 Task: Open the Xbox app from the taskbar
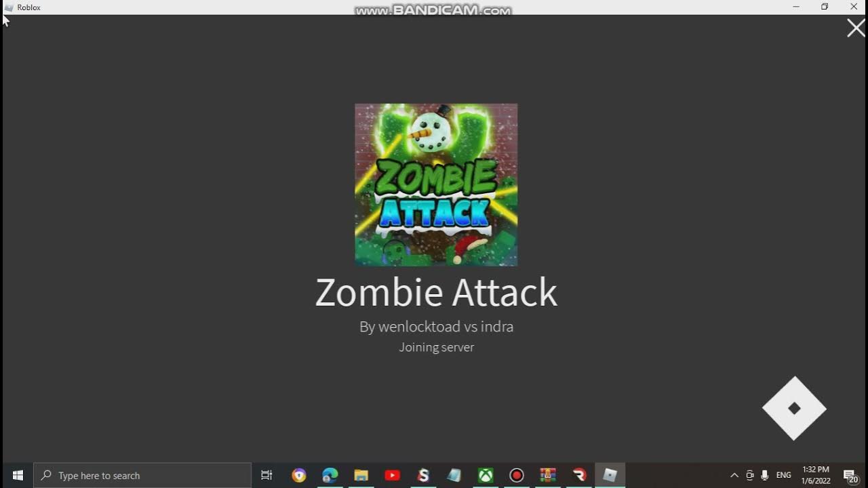pos(486,475)
